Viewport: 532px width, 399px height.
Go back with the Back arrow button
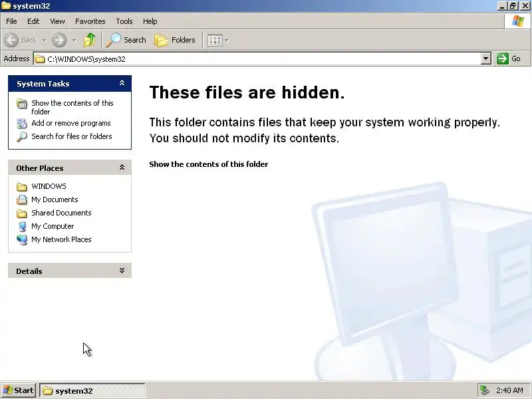(11, 40)
